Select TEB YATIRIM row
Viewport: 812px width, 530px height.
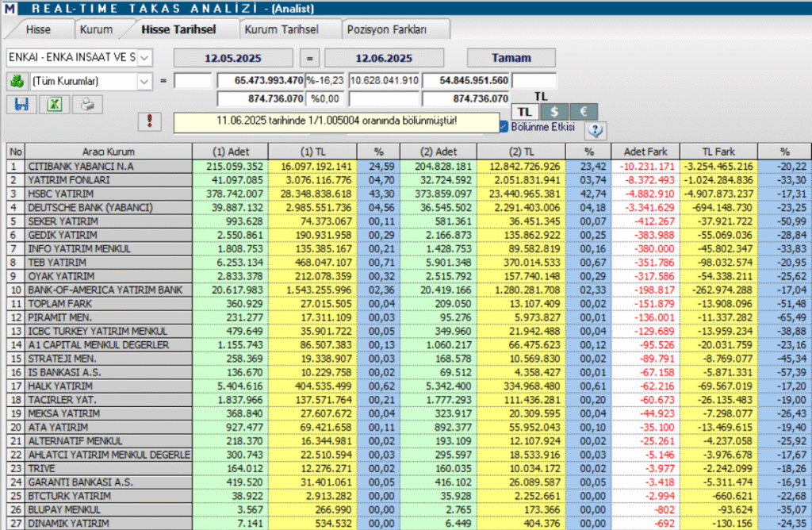[x=409, y=263]
